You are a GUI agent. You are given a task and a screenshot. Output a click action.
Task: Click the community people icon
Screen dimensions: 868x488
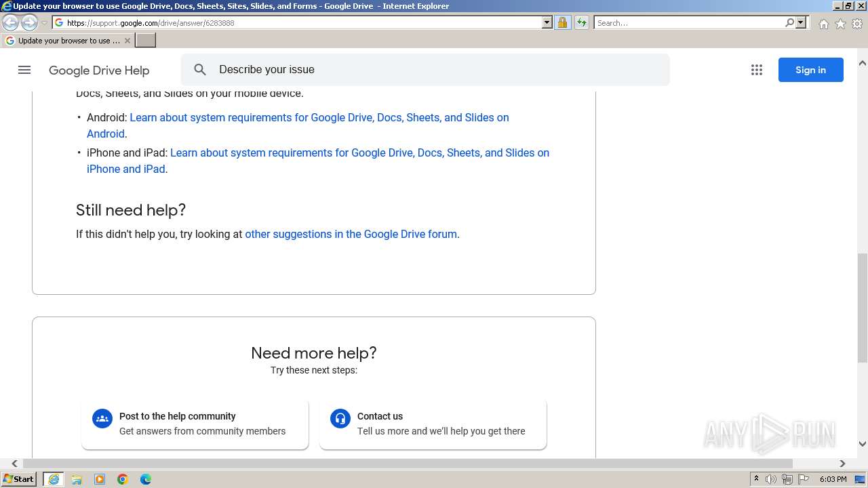(x=102, y=418)
